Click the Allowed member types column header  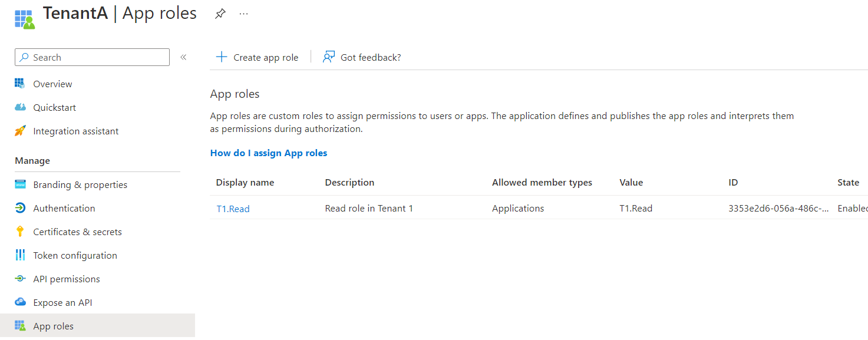coord(542,183)
